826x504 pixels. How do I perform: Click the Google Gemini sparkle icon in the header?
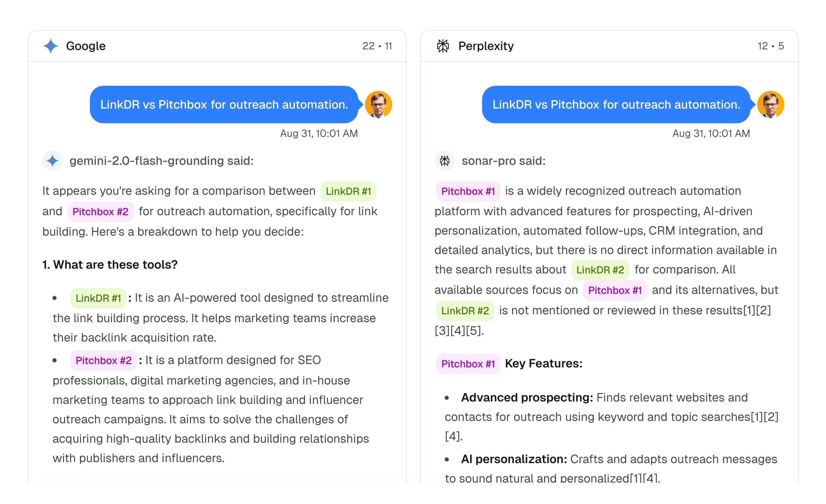tap(51, 46)
